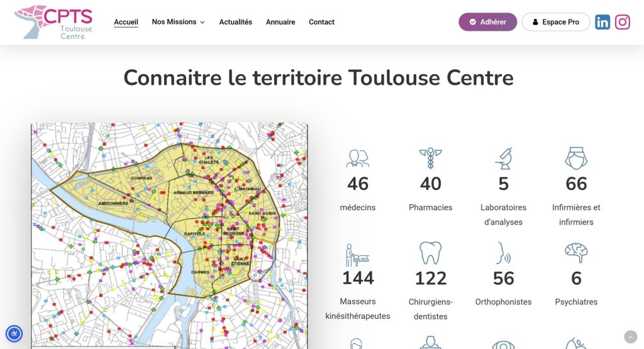Click the SAINT GEORGES district label

(x=233, y=231)
